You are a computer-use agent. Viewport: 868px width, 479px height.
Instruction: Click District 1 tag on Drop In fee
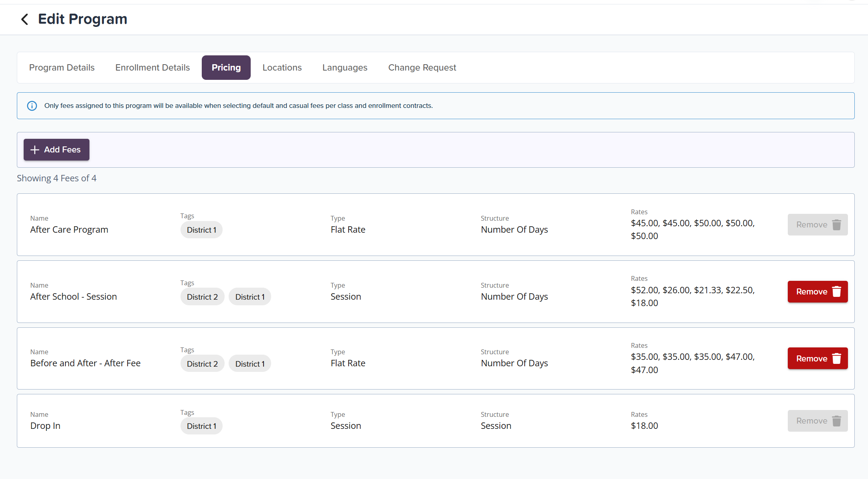[x=201, y=426]
